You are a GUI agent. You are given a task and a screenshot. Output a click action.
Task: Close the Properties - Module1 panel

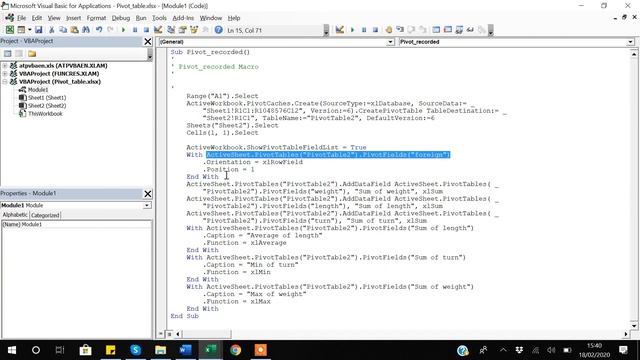pos(147,193)
